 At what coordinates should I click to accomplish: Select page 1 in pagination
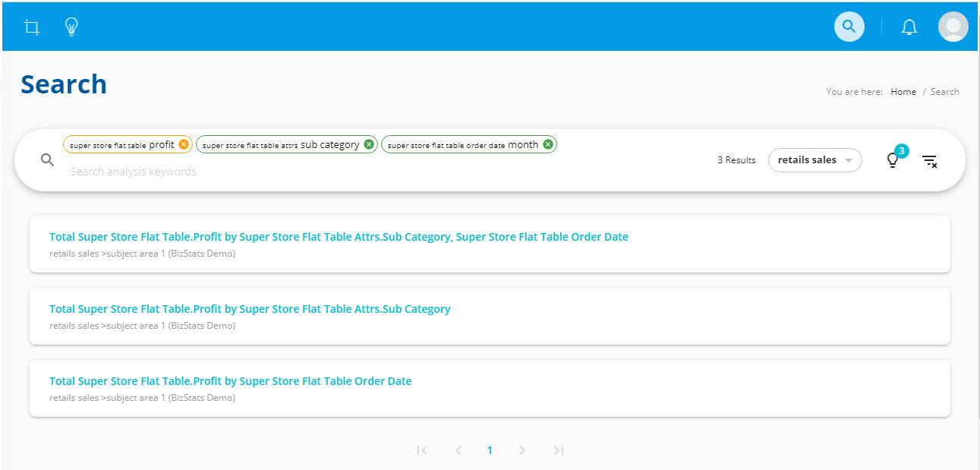[490, 450]
